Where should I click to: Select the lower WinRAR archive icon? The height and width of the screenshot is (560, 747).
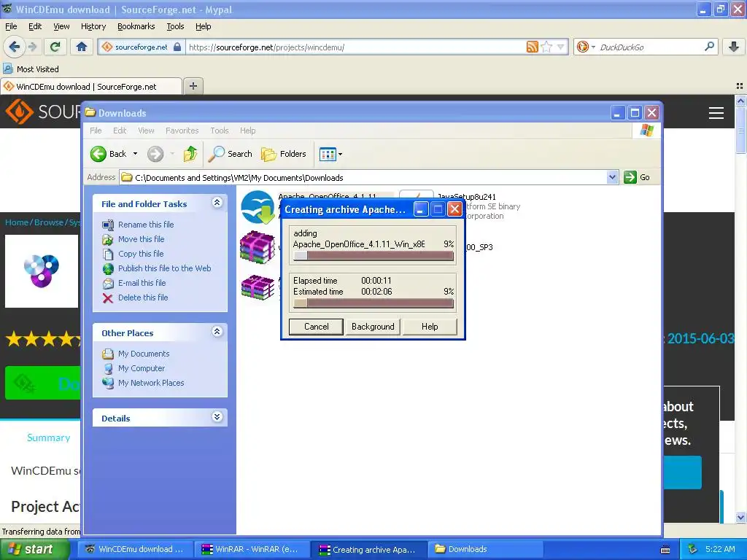coord(258,287)
